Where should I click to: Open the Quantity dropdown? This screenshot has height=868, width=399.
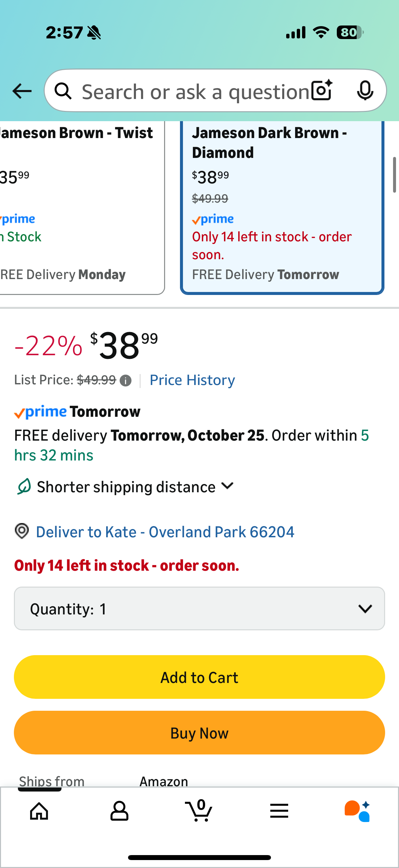click(199, 608)
